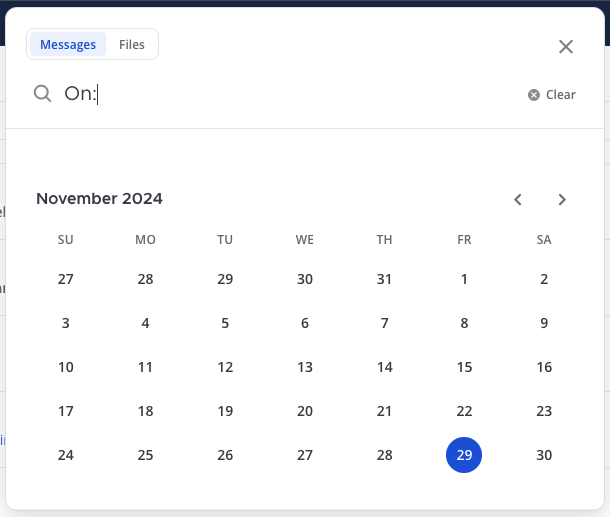
Task: Pick November 1 on the calendar
Action: coord(464,279)
